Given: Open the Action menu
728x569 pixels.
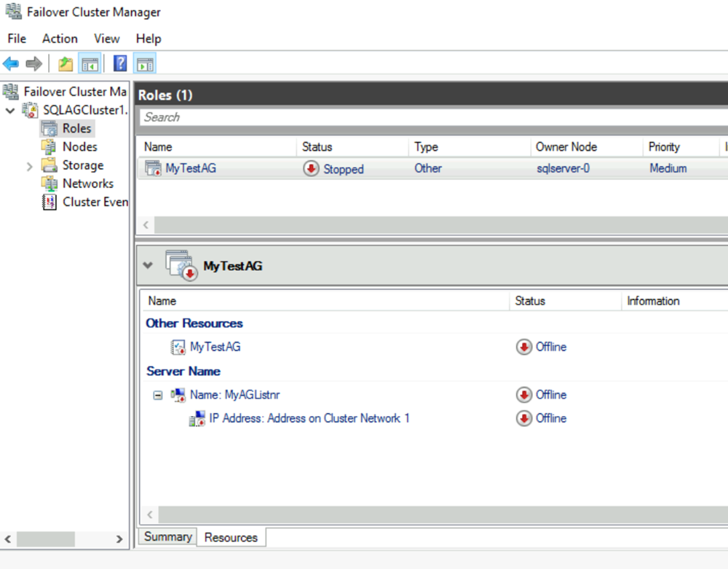Looking at the screenshot, I should tap(60, 39).
